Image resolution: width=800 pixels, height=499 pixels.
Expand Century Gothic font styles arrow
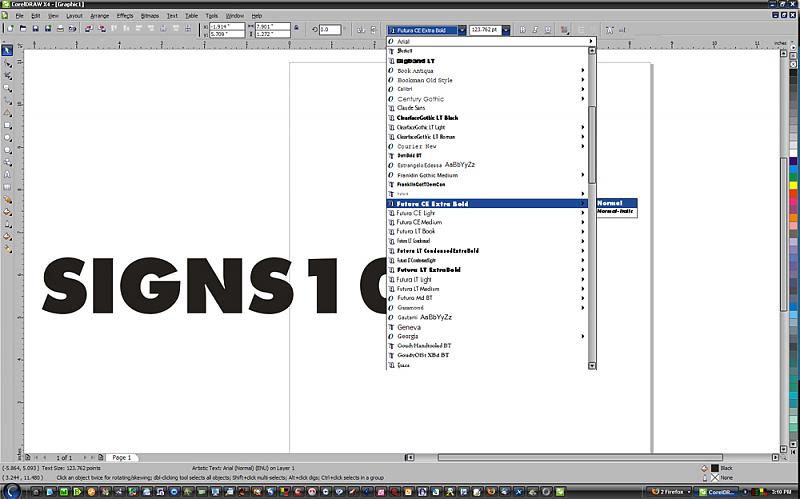click(583, 98)
